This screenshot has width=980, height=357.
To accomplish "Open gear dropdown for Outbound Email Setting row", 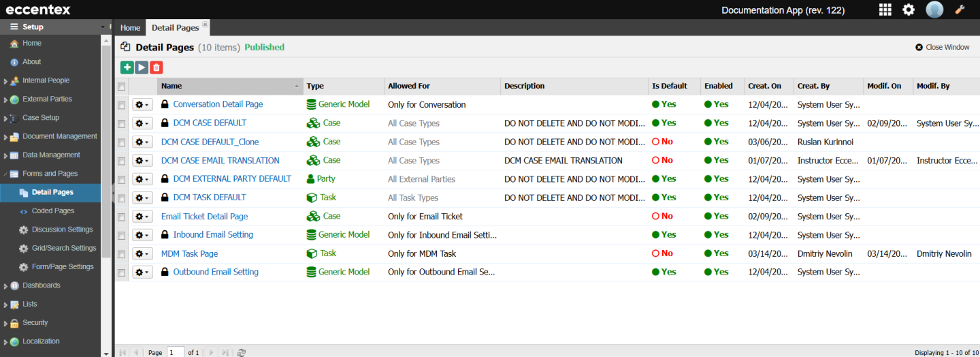I will coord(142,273).
